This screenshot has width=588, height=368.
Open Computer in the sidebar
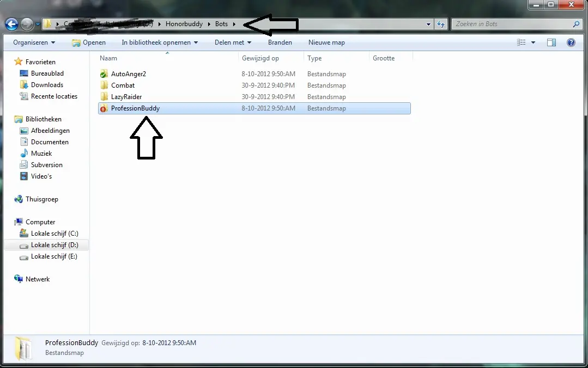coord(40,222)
